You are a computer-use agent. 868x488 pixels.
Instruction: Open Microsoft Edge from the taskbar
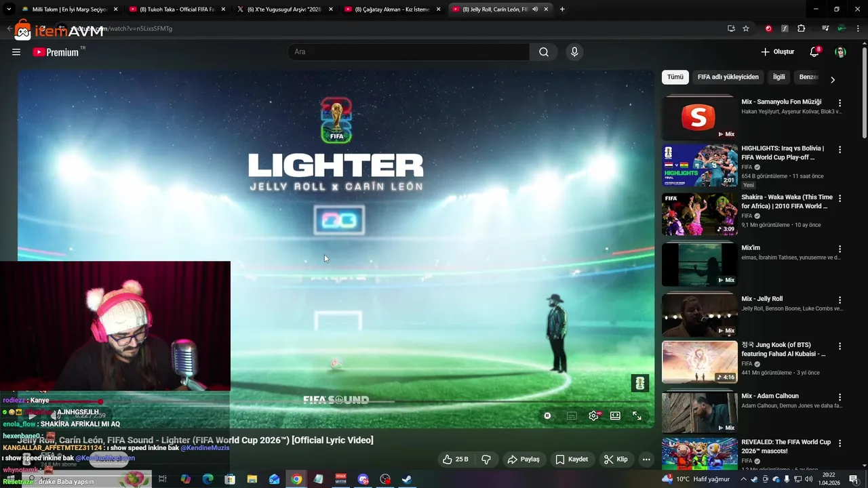pos(208,479)
